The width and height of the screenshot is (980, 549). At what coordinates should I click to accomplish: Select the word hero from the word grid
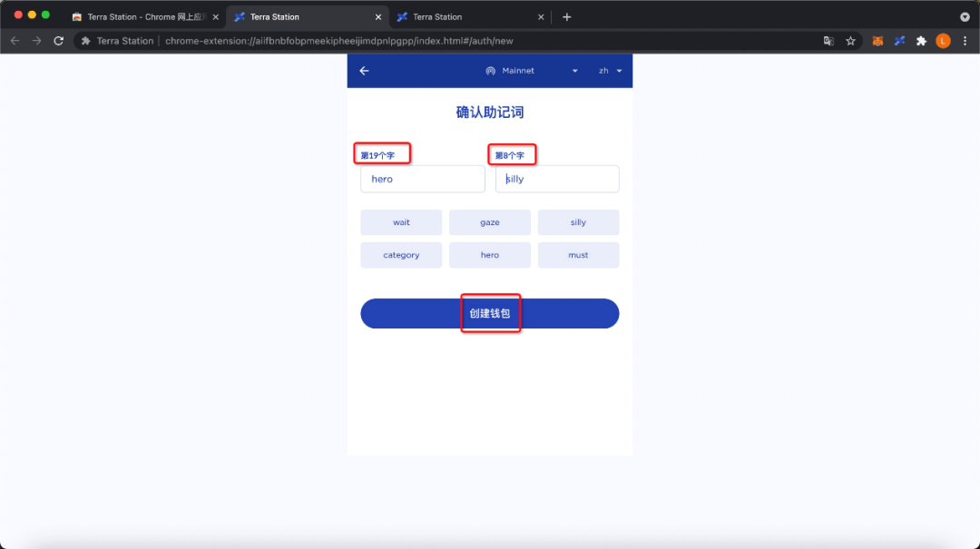click(490, 255)
